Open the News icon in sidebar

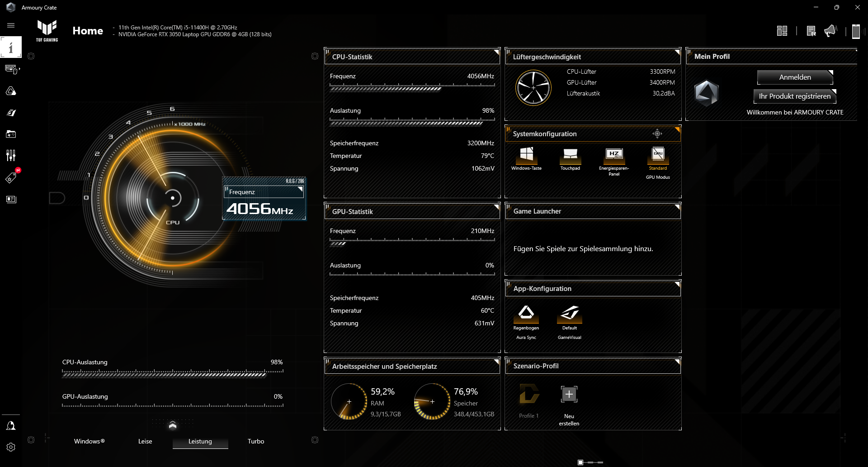(11, 199)
